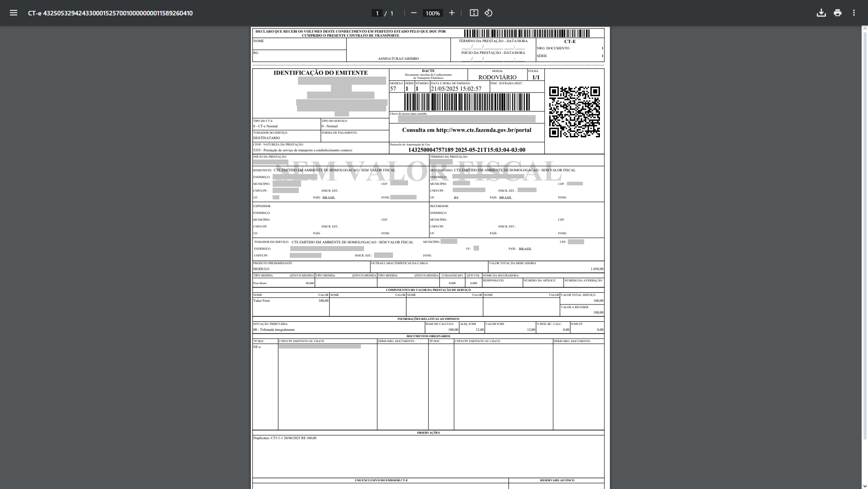Open the PDF sidebar menu
Viewport: 868px width, 489px height.
[14, 13]
